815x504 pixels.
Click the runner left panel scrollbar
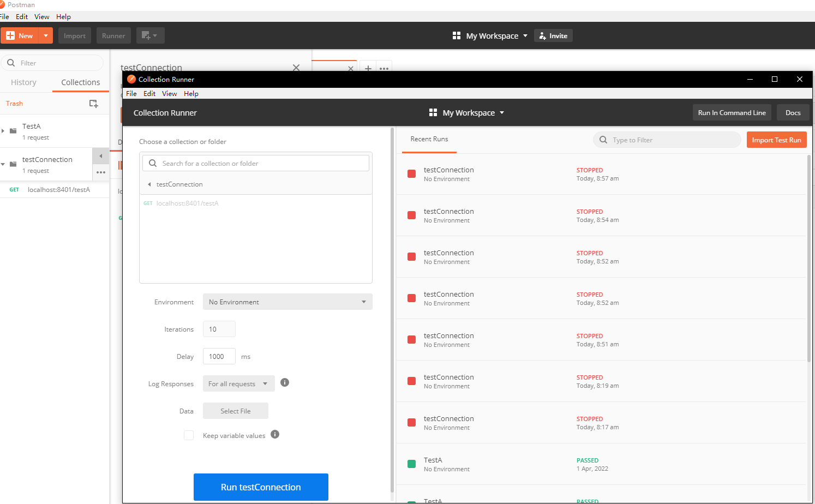(392, 311)
